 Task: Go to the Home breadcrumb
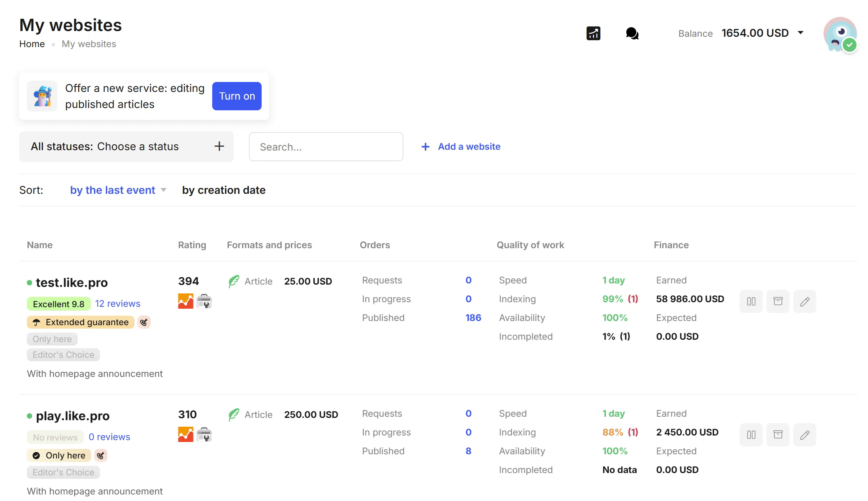tap(32, 44)
